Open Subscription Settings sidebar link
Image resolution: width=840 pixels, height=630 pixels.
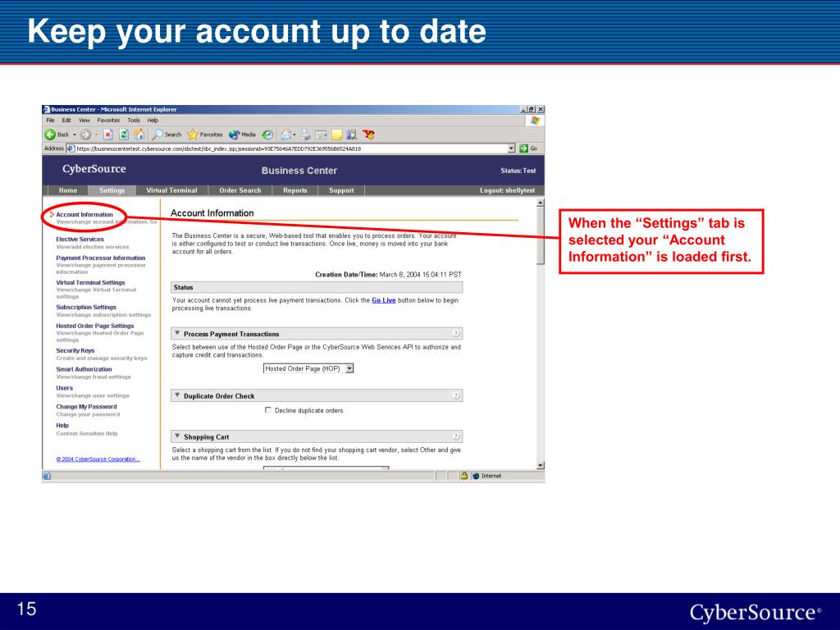coord(86,307)
